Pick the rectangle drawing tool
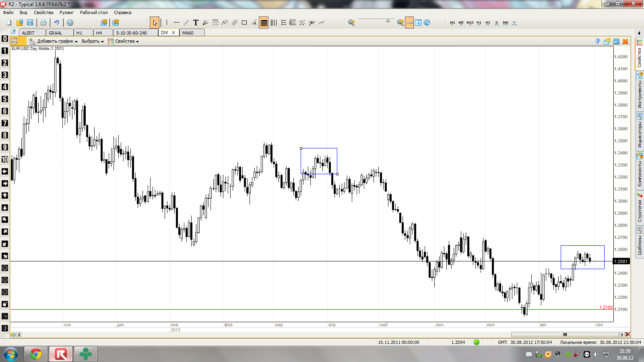Viewport: 644px width, 362px height. tap(244, 23)
